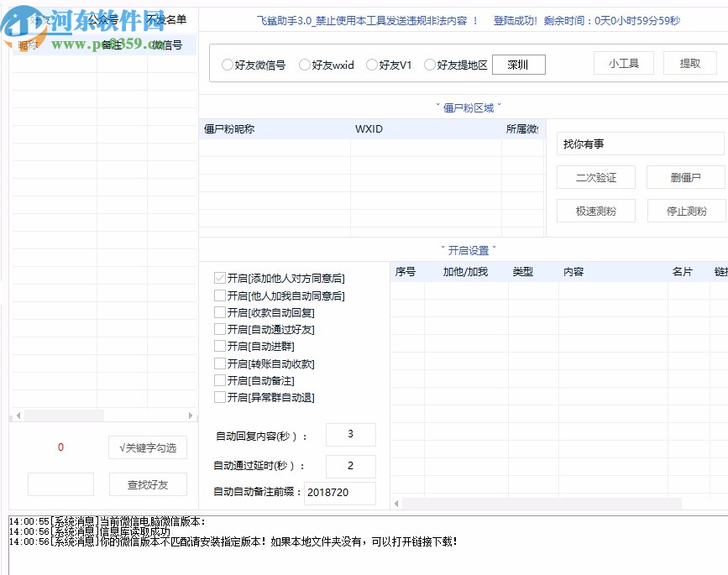The image size is (728, 575).
Task: Collapse the 僵尸粉区域 section header
Action: (x=468, y=108)
